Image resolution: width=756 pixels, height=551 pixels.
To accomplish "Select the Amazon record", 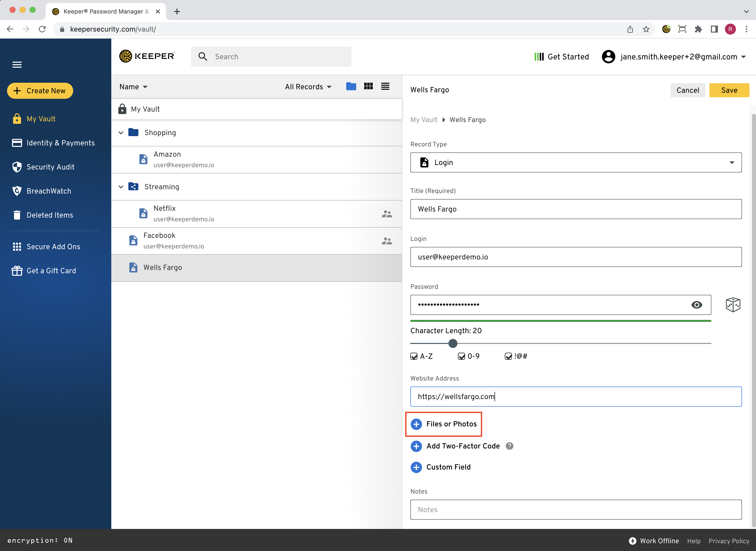I will click(x=256, y=159).
